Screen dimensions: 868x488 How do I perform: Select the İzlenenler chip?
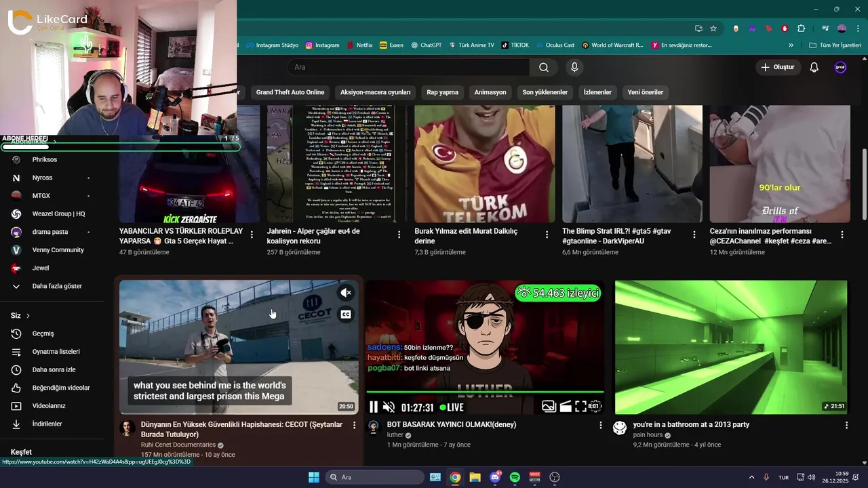point(597,92)
